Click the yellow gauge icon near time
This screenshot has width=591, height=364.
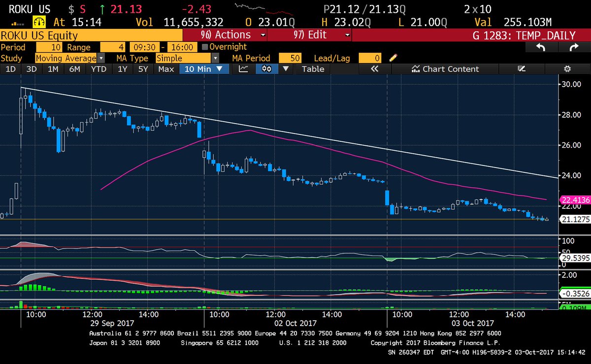(x=39, y=22)
